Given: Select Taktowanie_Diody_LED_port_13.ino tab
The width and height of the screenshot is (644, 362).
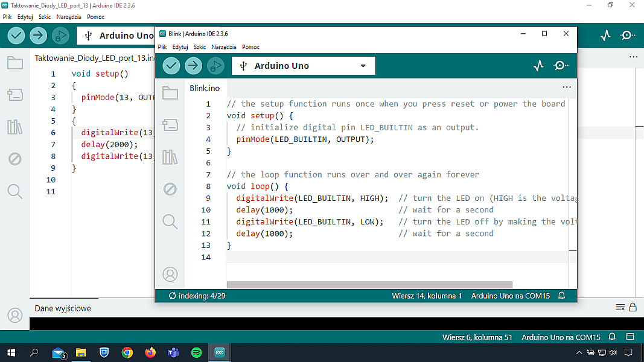Looking at the screenshot, I should point(94,59).
